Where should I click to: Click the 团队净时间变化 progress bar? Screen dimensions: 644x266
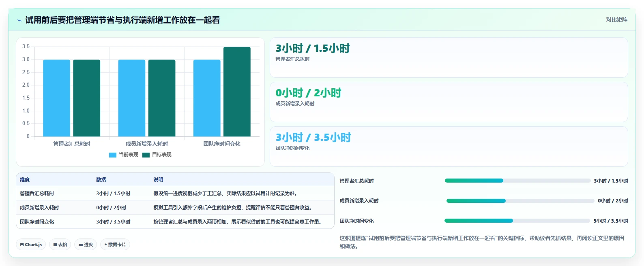[517, 221]
